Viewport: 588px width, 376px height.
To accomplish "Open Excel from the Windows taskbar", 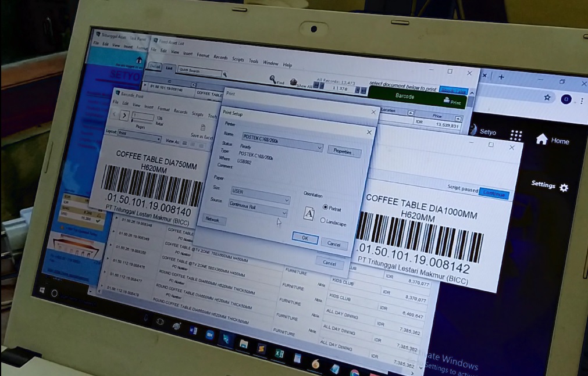I will pyautogui.click(x=279, y=353).
